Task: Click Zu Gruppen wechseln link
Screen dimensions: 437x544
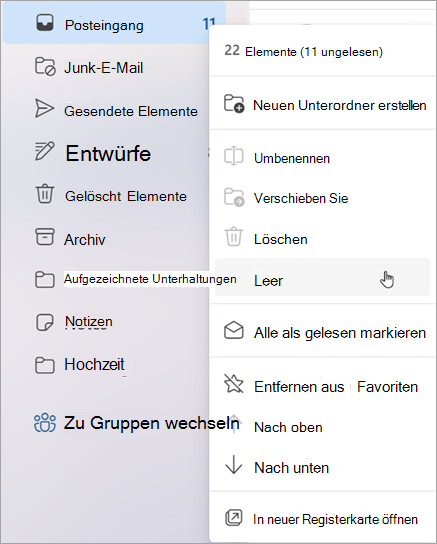Action: (152, 423)
